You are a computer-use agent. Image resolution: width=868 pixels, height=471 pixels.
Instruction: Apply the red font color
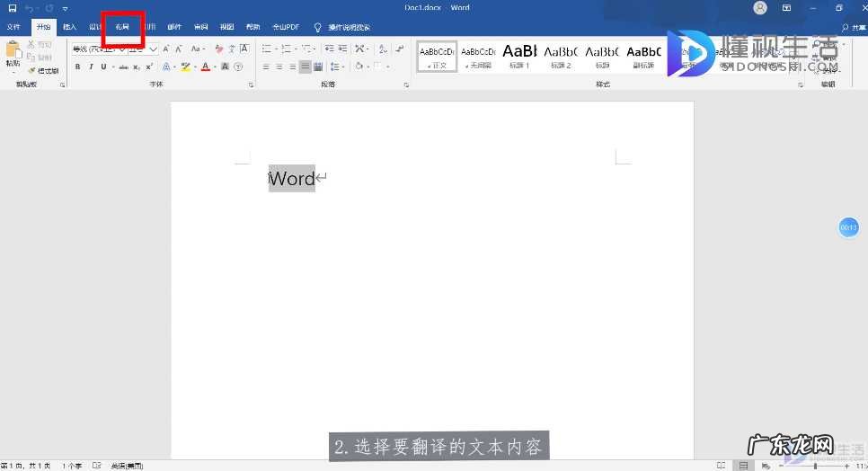206,67
